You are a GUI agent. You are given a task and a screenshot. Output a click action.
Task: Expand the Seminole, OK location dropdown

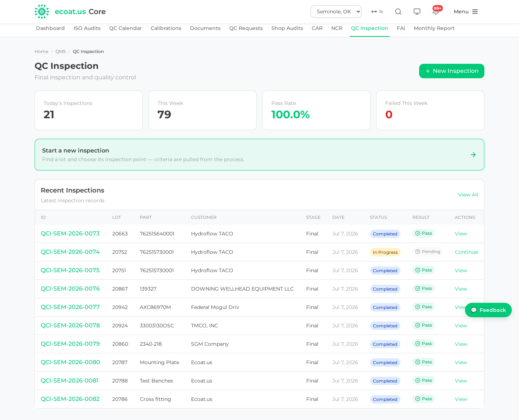[336, 12]
